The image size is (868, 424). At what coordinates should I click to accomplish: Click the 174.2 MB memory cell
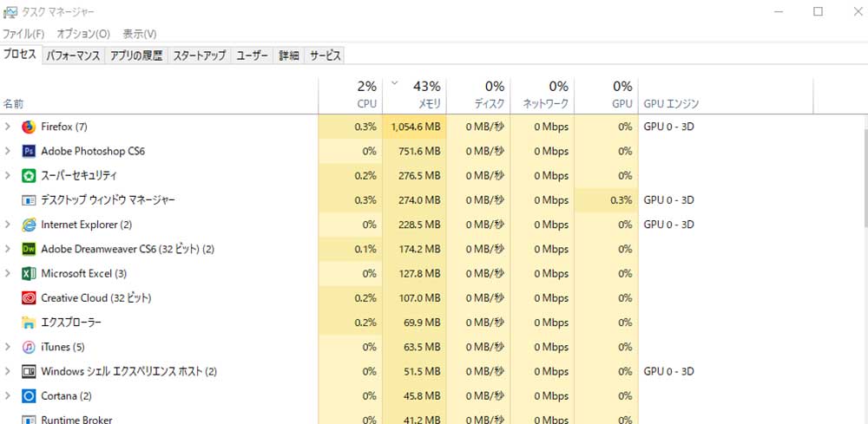tap(414, 249)
